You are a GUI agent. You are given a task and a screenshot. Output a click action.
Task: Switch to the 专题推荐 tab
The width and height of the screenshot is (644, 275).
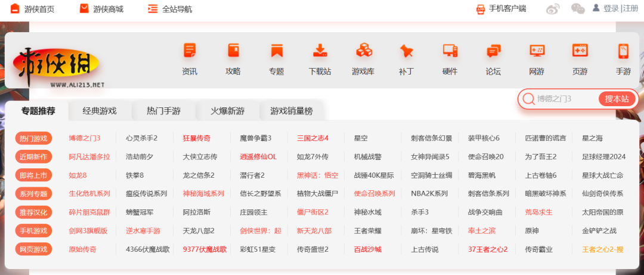(x=38, y=110)
